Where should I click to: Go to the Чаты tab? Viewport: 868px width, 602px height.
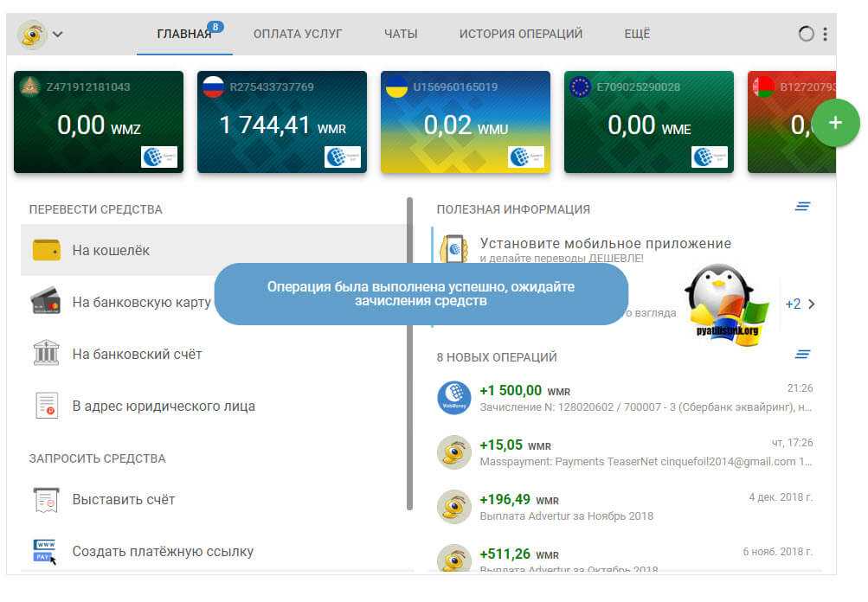point(401,35)
